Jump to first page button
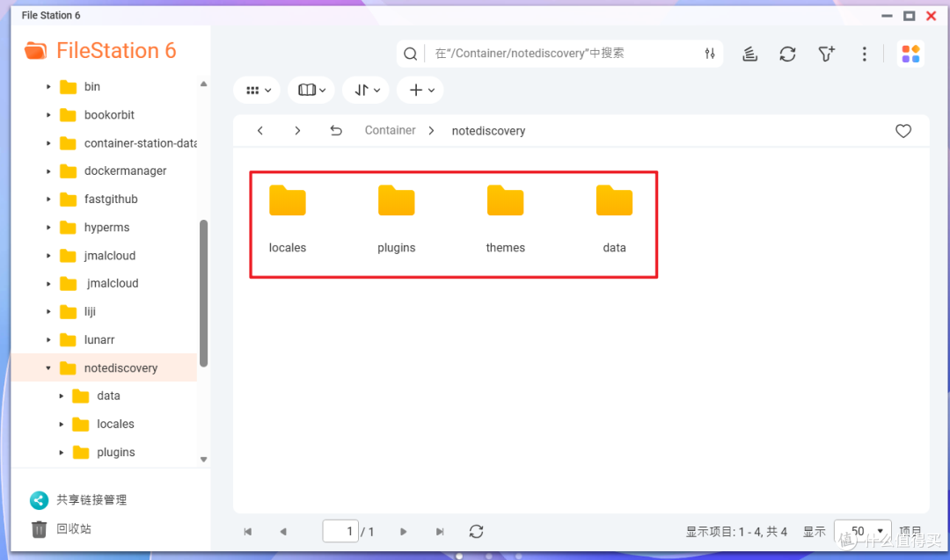 248,532
